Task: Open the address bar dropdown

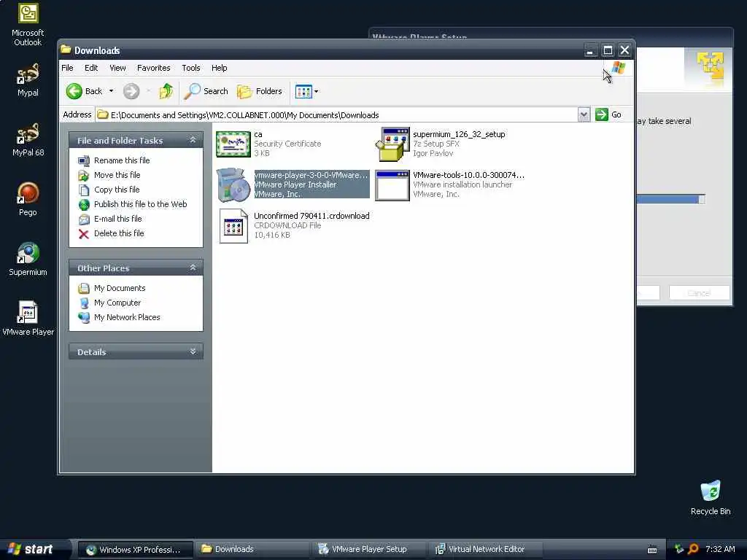Action: [584, 114]
